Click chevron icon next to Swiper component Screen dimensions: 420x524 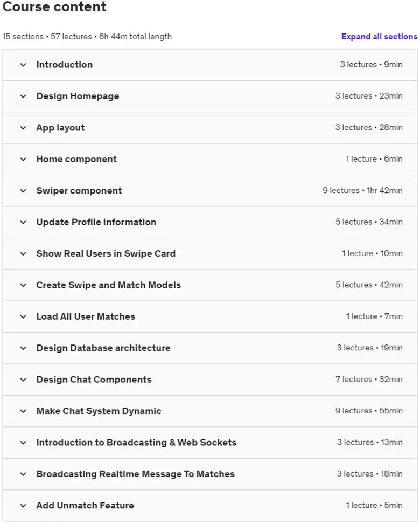(23, 191)
